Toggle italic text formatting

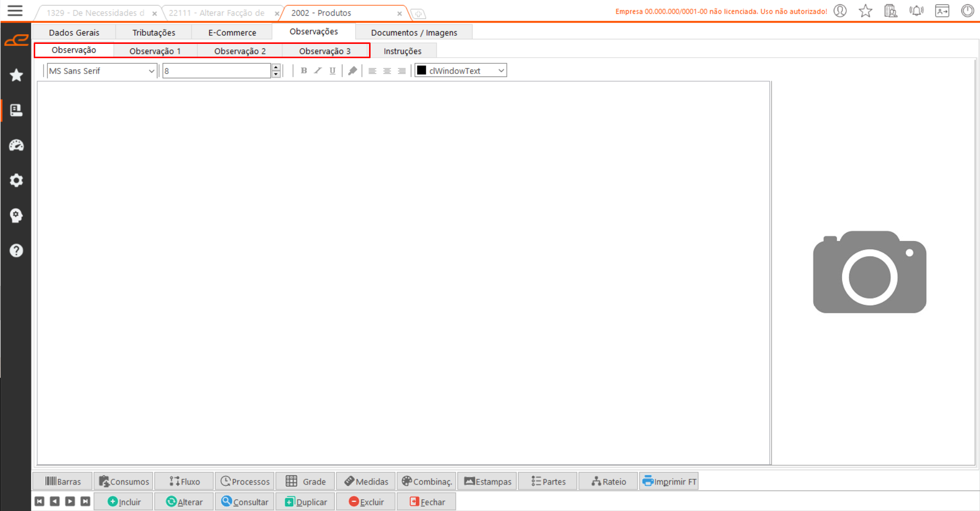(x=318, y=71)
